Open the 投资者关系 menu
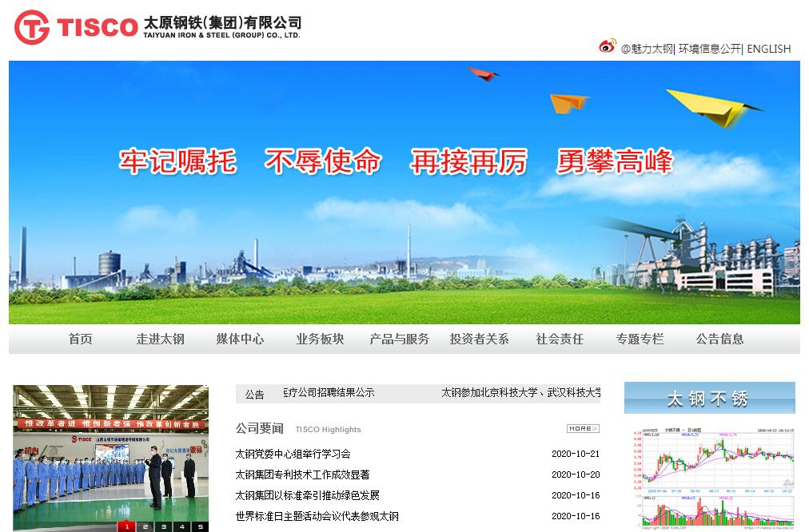Screen dimensions: 809x532 480,339
